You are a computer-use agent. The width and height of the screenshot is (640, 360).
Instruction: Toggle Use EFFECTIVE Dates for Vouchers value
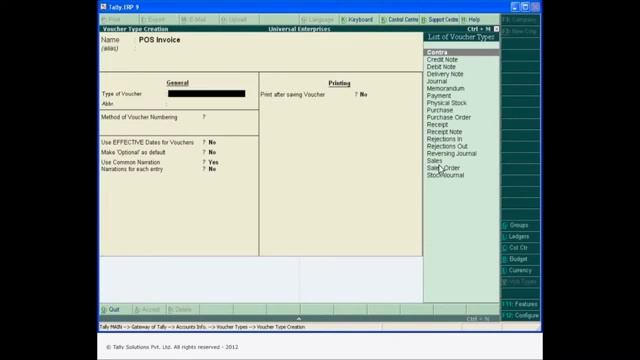tap(212, 142)
